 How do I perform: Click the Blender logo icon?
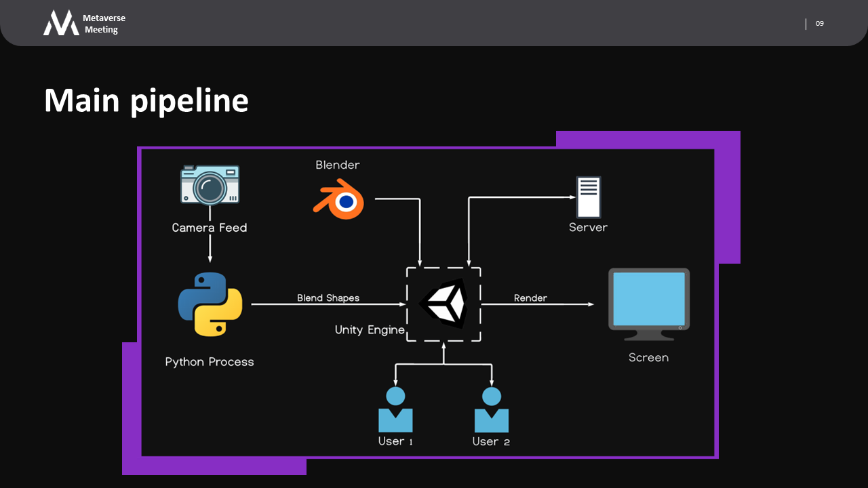[338, 199]
